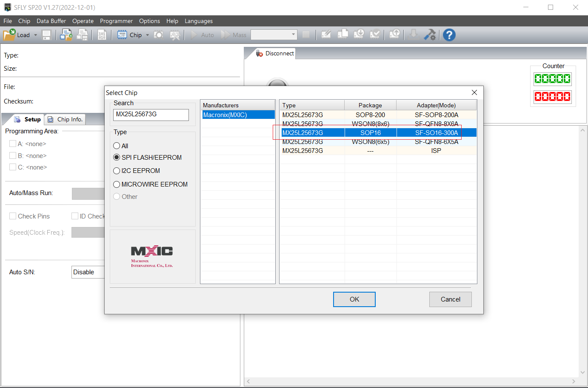Select the ISP adapter row
The image size is (588, 388).
379,151
